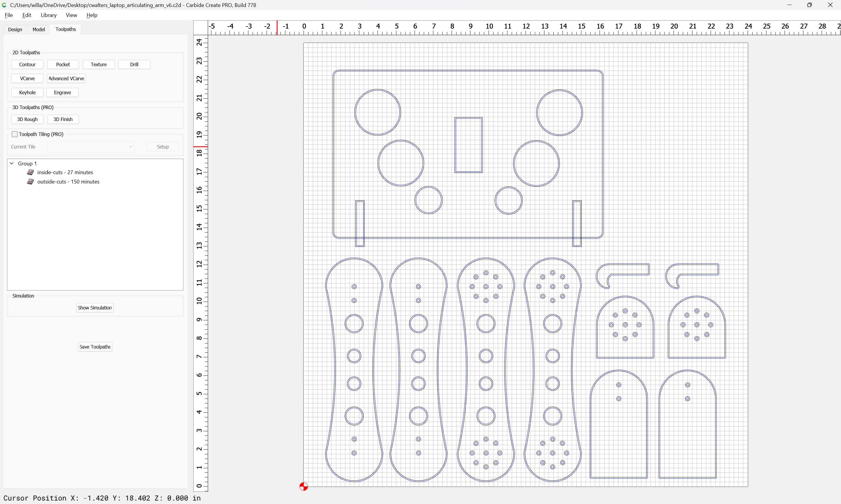Click the Advanced VCarve button
Image resolution: width=841 pixels, height=504 pixels.
point(66,78)
